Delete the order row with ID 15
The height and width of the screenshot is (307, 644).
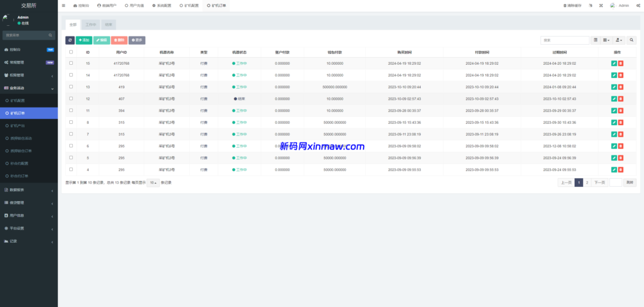coord(621,64)
